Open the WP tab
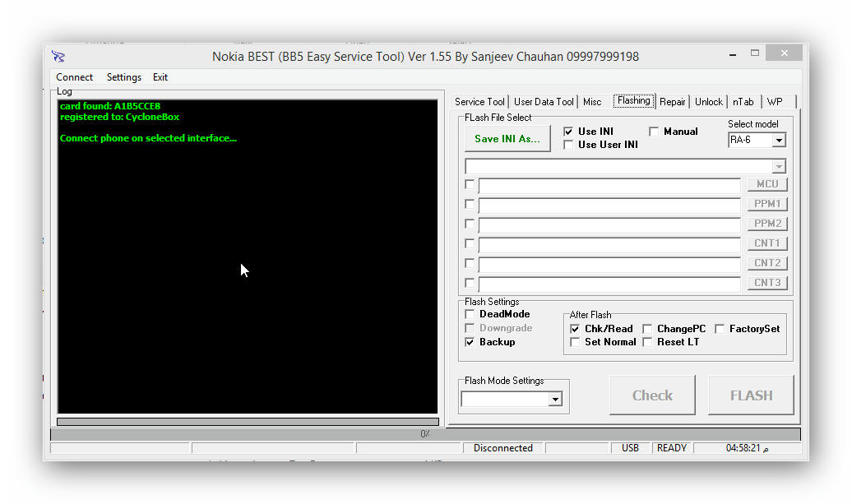Image resolution: width=852 pixels, height=504 pixels. click(775, 102)
